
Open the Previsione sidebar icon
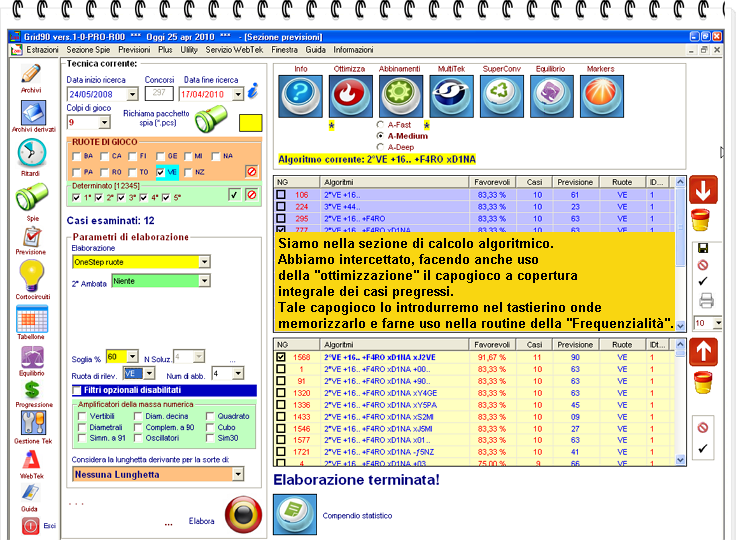(x=32, y=237)
